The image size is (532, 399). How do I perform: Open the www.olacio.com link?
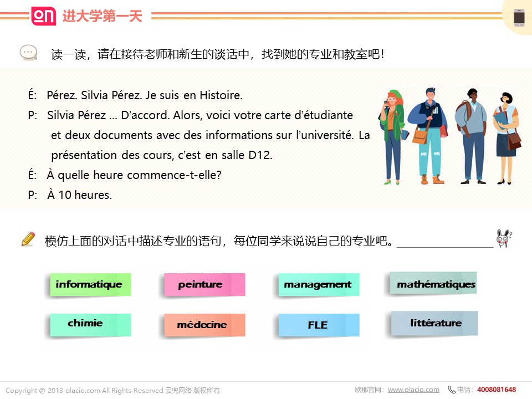pos(413,390)
